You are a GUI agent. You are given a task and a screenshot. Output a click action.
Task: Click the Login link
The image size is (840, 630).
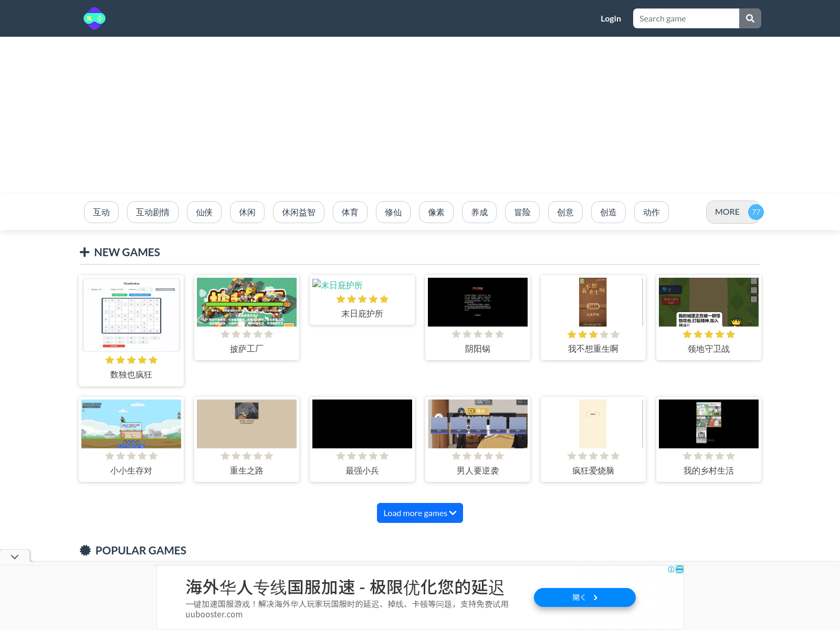[611, 18]
